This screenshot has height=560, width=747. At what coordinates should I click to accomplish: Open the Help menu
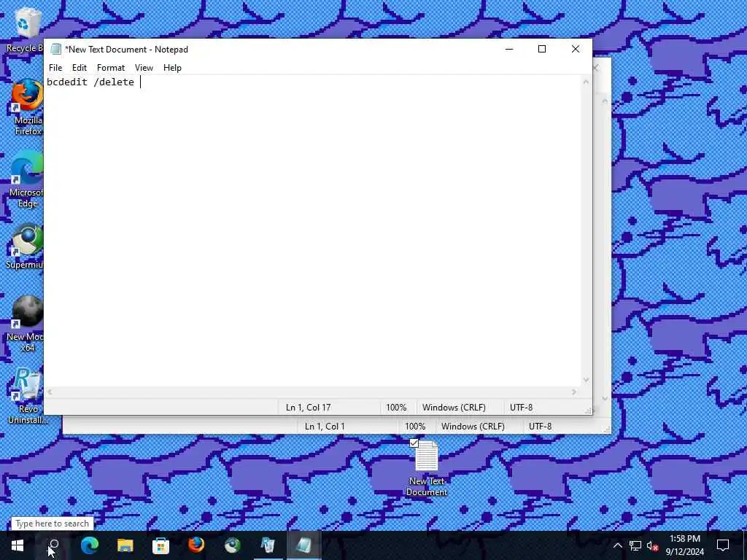(172, 68)
